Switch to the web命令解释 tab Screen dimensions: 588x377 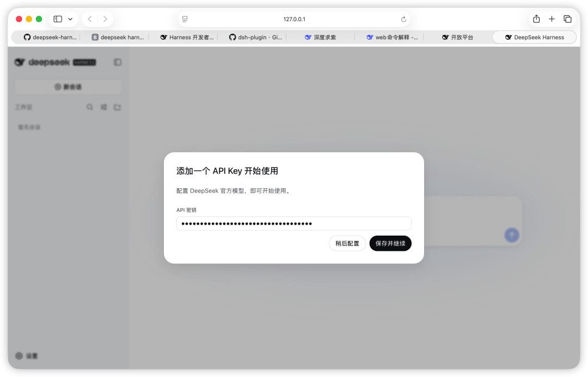(392, 37)
